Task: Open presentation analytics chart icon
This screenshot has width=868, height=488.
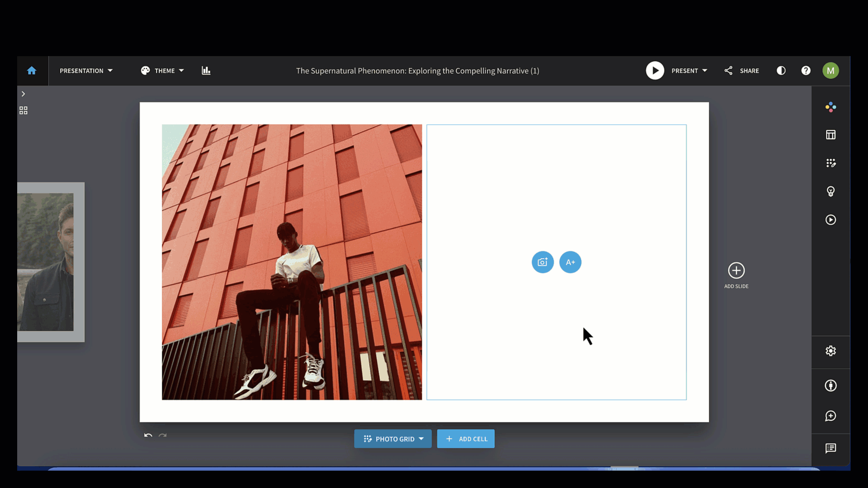Action: [x=206, y=70]
